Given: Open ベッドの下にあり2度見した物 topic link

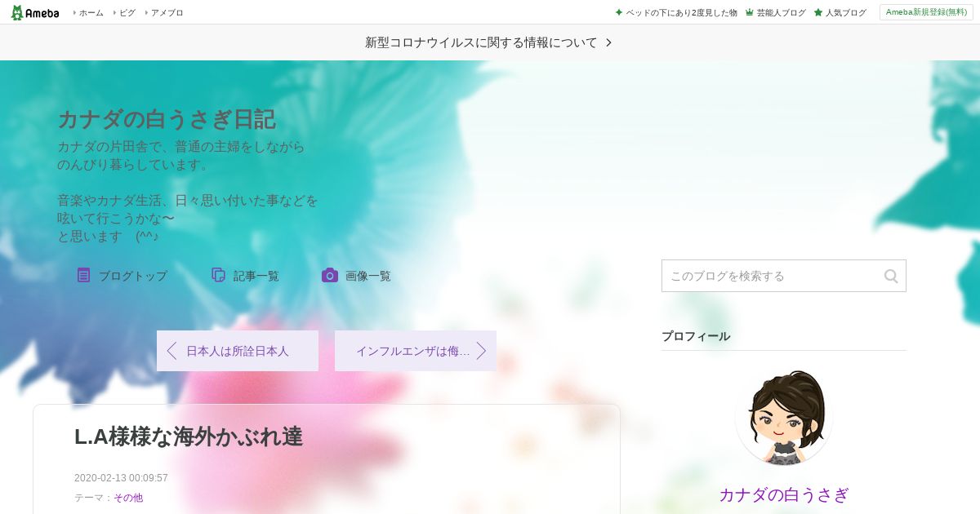Looking at the screenshot, I should (x=681, y=12).
